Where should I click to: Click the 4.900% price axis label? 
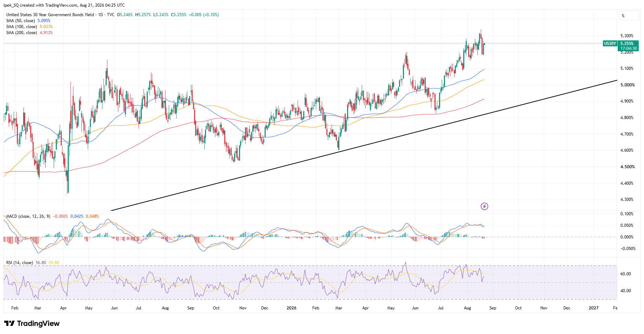pos(627,101)
